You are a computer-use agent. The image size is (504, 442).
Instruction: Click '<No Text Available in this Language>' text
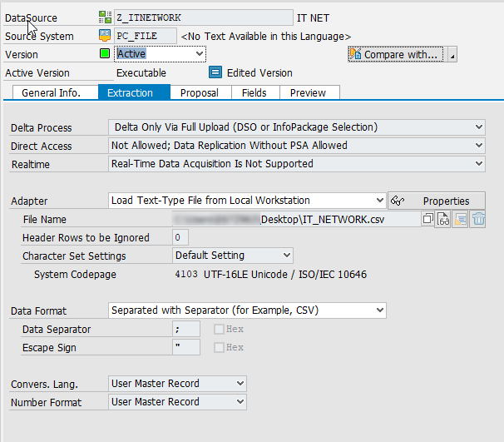pyautogui.click(x=266, y=37)
